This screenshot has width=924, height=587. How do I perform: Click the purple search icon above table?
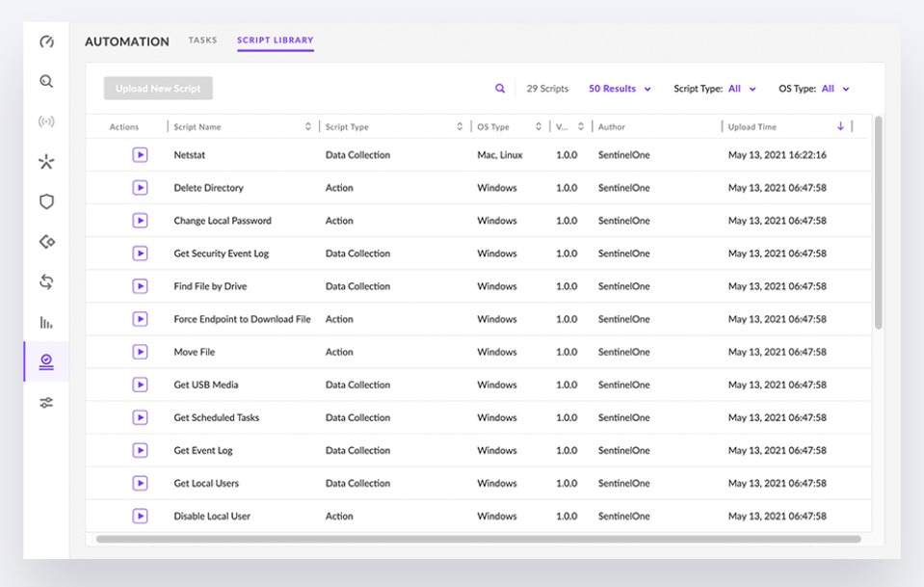(x=500, y=89)
